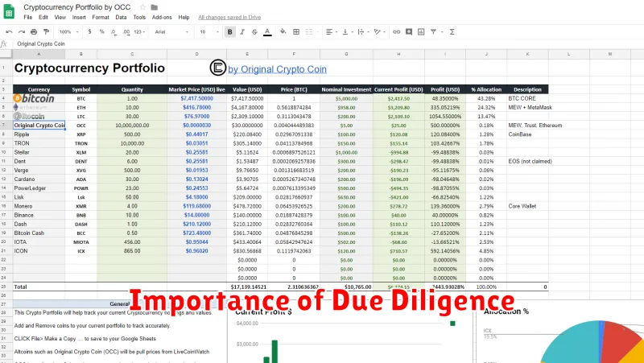Open the text color picker
The width and height of the screenshot is (644, 363).
tap(267, 31)
